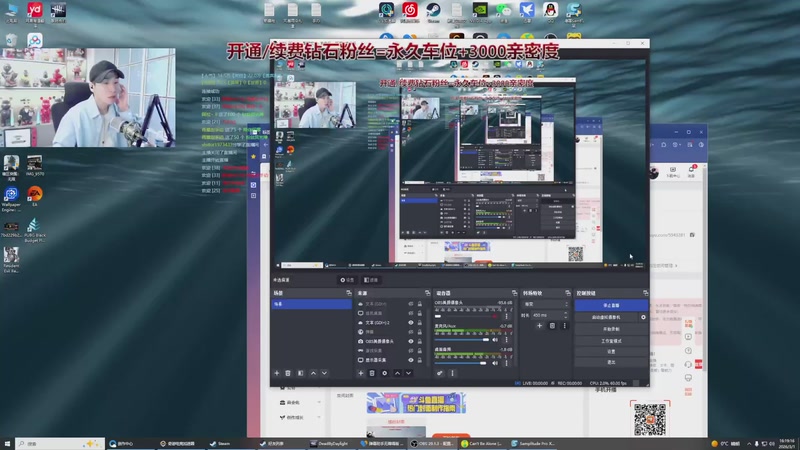800x450 pixels.
Task: Open the mixer three-dot menu beside the link icon
Action: [x=452, y=373]
